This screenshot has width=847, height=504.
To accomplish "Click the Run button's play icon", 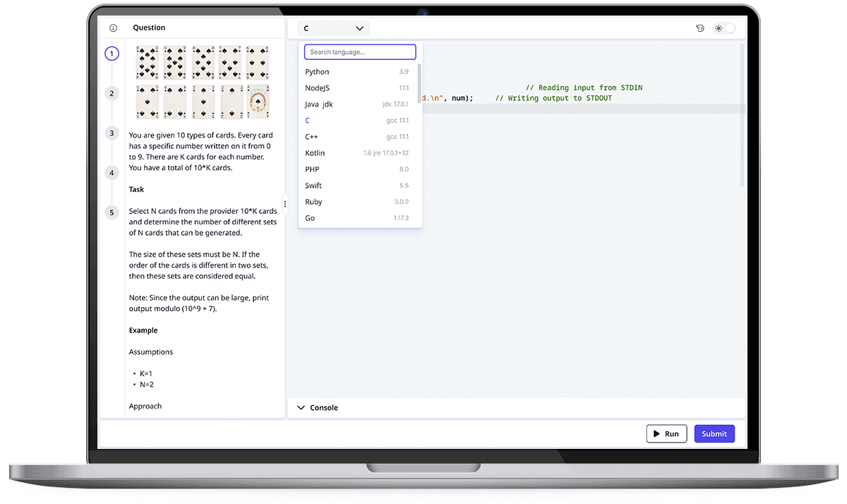I will coord(658,433).
